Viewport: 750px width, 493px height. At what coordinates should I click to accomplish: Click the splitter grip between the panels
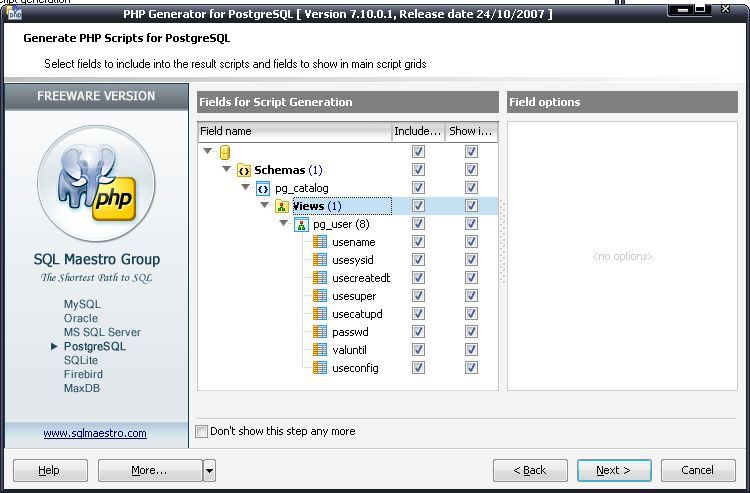503,241
